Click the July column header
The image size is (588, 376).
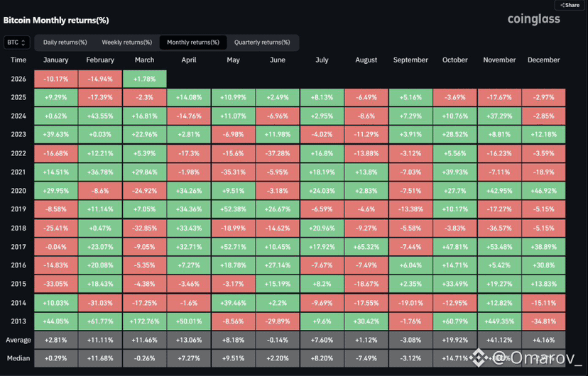click(x=322, y=60)
